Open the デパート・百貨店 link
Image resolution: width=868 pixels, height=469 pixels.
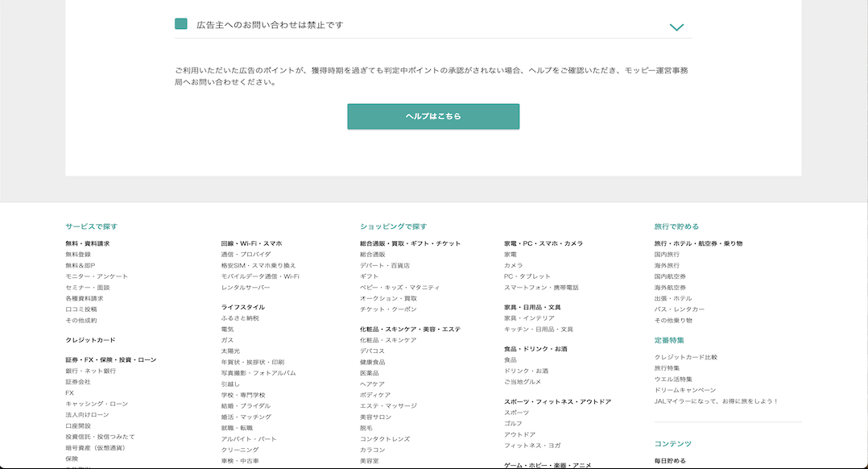click(x=385, y=265)
